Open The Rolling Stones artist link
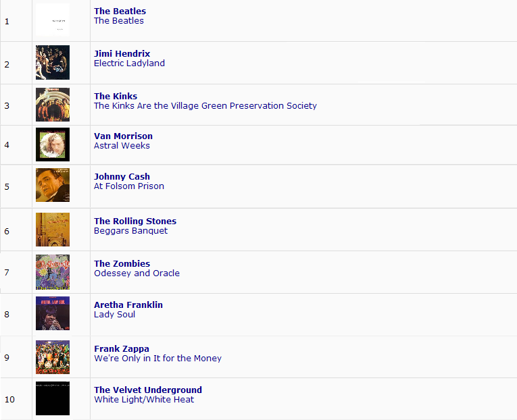The image size is (517, 420). coord(135,221)
